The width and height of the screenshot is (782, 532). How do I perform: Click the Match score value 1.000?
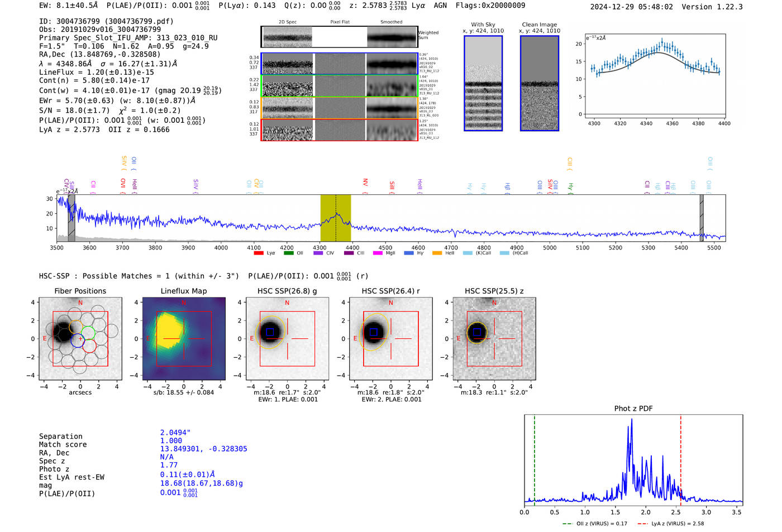coord(171,441)
